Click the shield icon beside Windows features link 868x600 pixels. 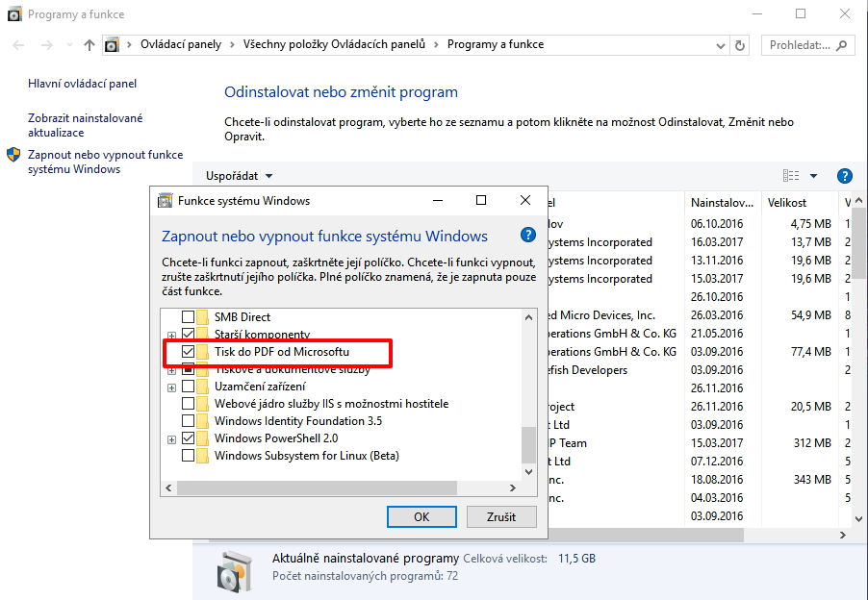click(13, 154)
